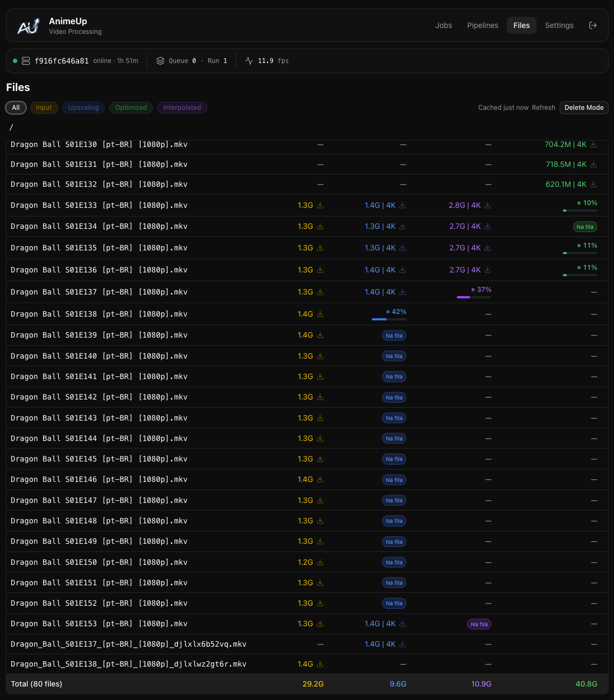Screen dimensions: 614x700
Task: Click the queue layers icon
Action: (160, 61)
